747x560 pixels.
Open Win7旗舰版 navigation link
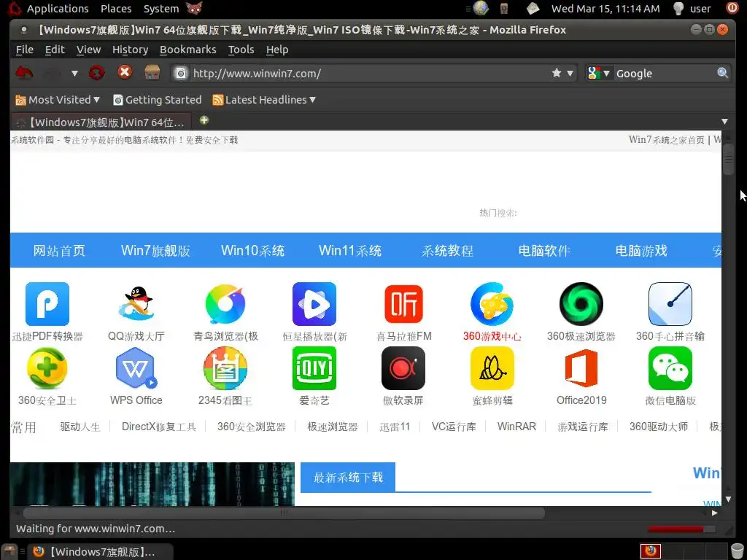tap(156, 251)
